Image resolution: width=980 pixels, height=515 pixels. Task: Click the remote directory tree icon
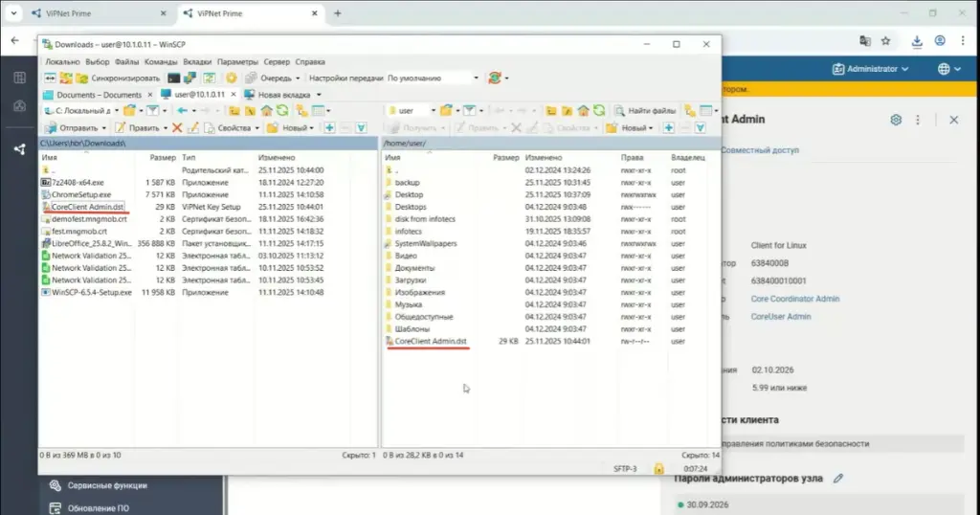click(x=690, y=111)
